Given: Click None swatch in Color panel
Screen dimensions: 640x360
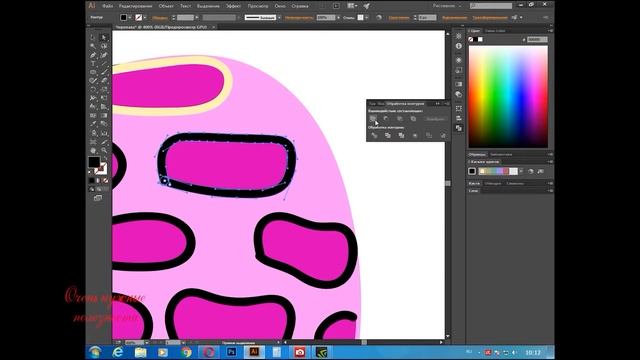Looking at the screenshot, I should point(471,39).
